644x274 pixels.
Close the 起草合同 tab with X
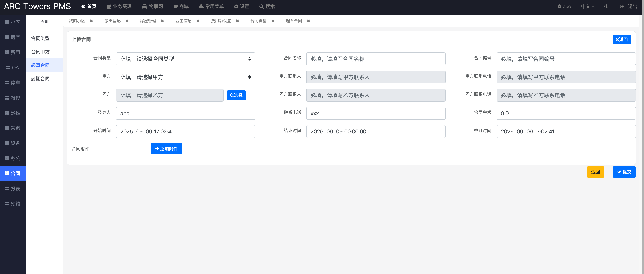click(x=308, y=21)
